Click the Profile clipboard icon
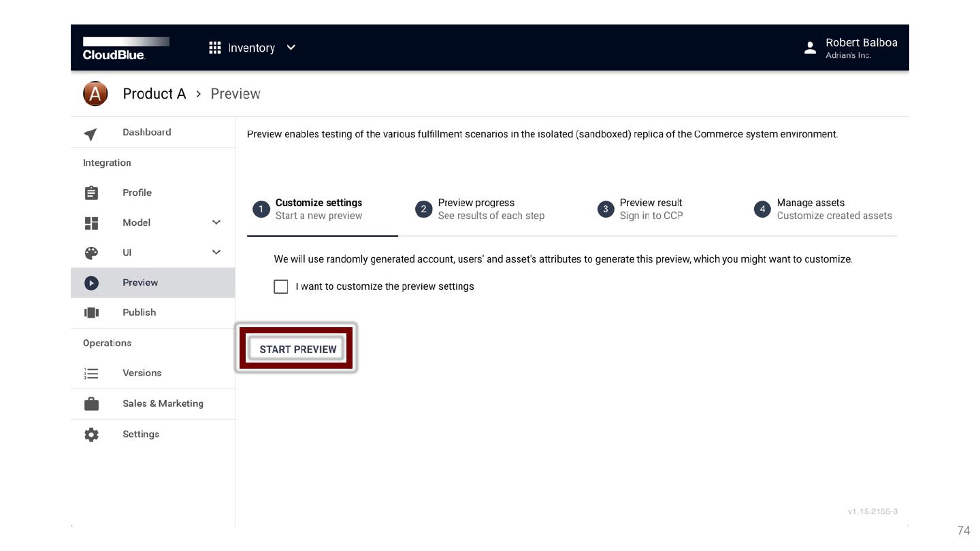 (x=91, y=193)
